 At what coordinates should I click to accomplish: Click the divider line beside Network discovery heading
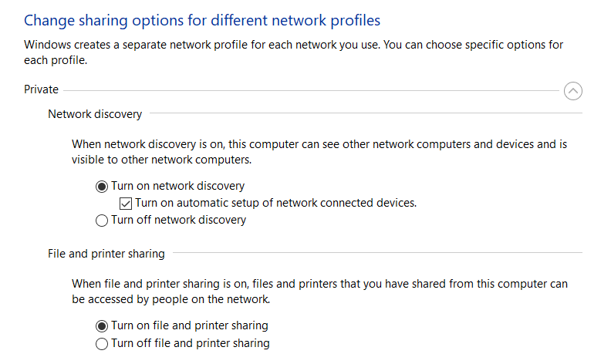(363, 114)
